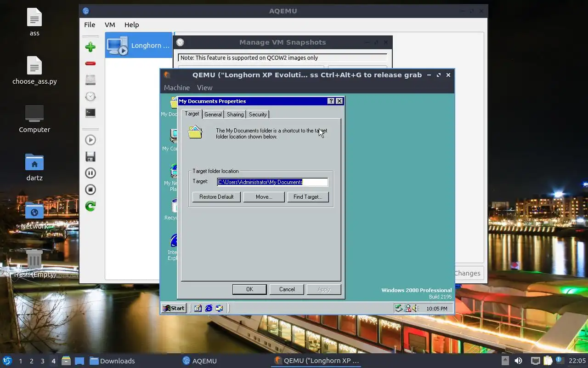Switch to the Sharing tab

[x=235, y=115]
